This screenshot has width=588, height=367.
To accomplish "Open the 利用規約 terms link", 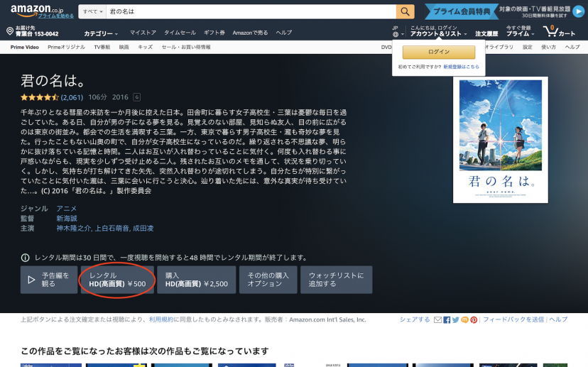I will point(161,319).
